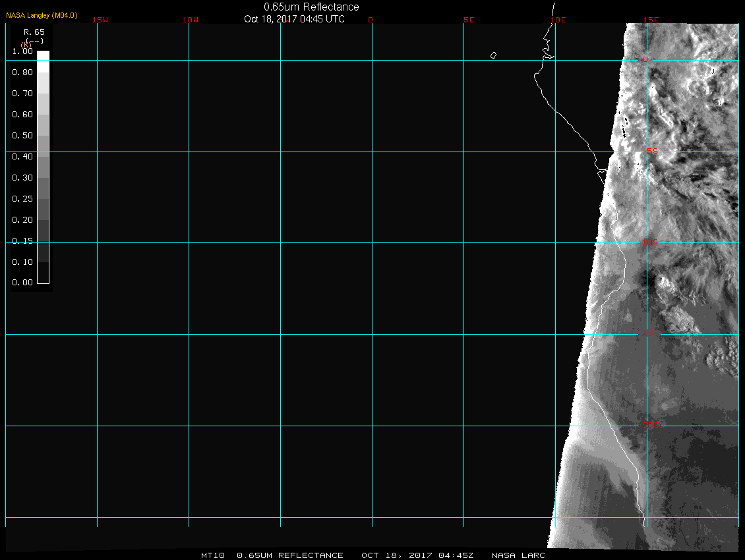Screen dimensions: 745x560
Task: Click the 0.65um Reflectance title
Action: [311, 7]
